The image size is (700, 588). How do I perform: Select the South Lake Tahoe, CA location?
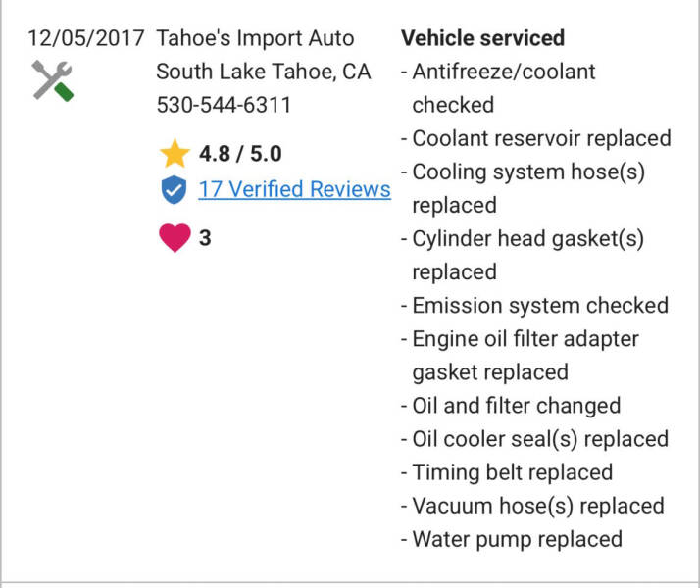(264, 72)
